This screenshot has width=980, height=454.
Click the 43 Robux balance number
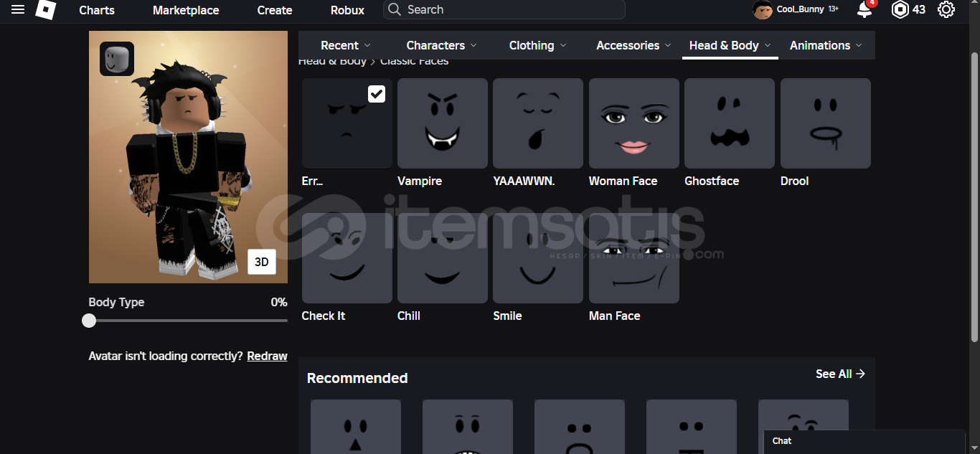point(919,9)
